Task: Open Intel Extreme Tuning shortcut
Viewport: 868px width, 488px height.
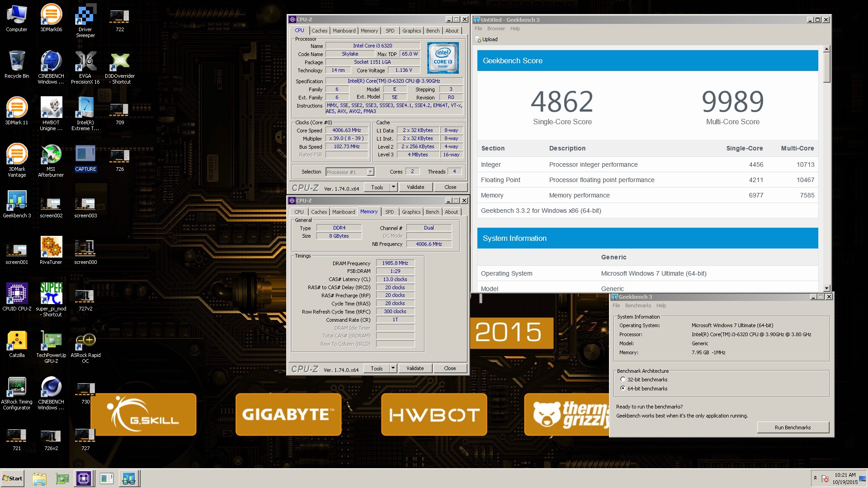Action: point(85,114)
